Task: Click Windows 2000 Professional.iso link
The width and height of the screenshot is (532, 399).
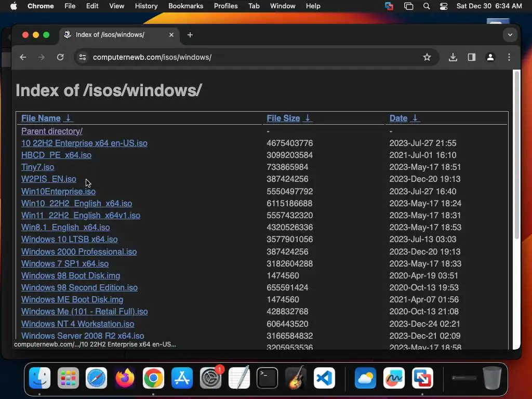Action: click(79, 252)
